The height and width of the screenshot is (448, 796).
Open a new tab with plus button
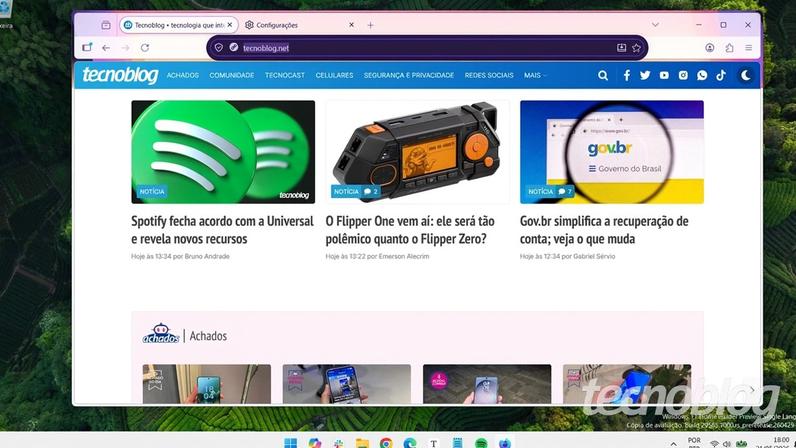pos(370,25)
